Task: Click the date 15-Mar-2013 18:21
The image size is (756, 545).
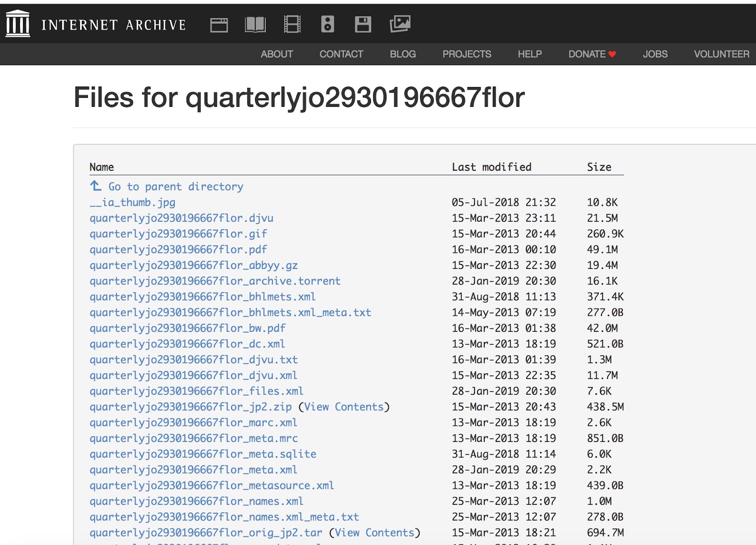Action: pyautogui.click(x=504, y=533)
